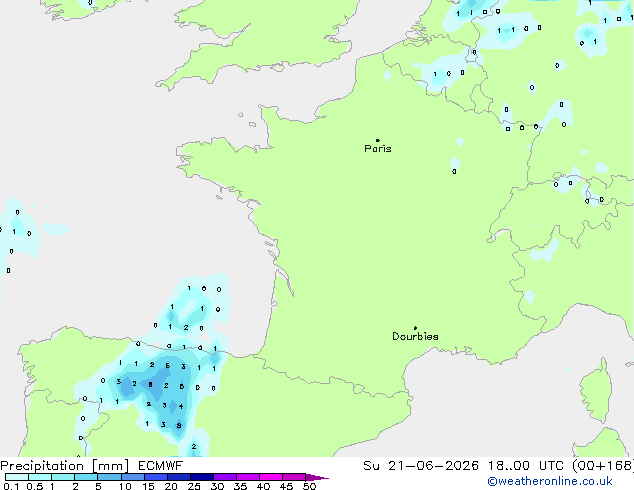
Task: Click the '0.1' legend scale label
Action: tap(11, 486)
